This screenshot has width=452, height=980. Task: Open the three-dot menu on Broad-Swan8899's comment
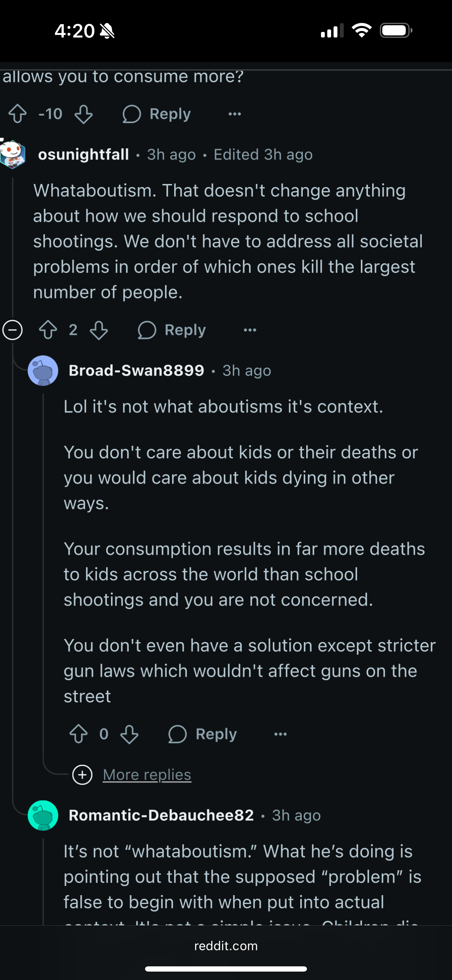[x=280, y=734]
